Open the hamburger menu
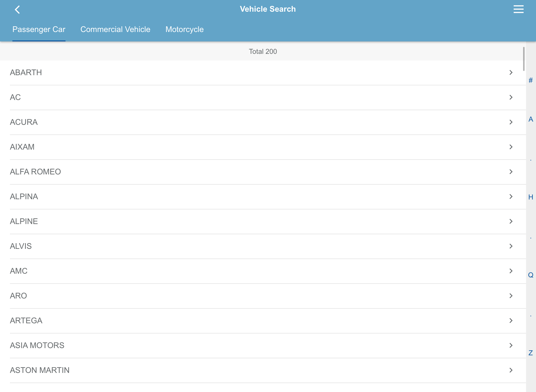Image resolution: width=536 pixels, height=392 pixels. [518, 9]
